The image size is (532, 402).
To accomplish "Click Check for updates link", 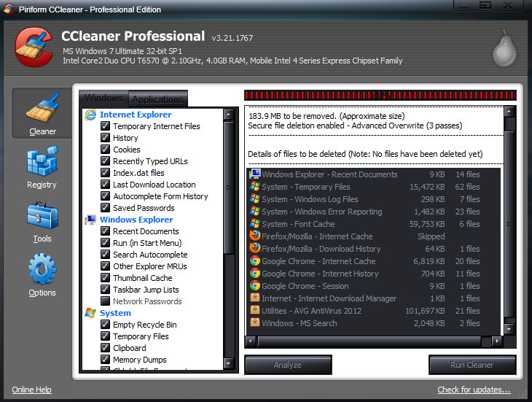I will (474, 390).
